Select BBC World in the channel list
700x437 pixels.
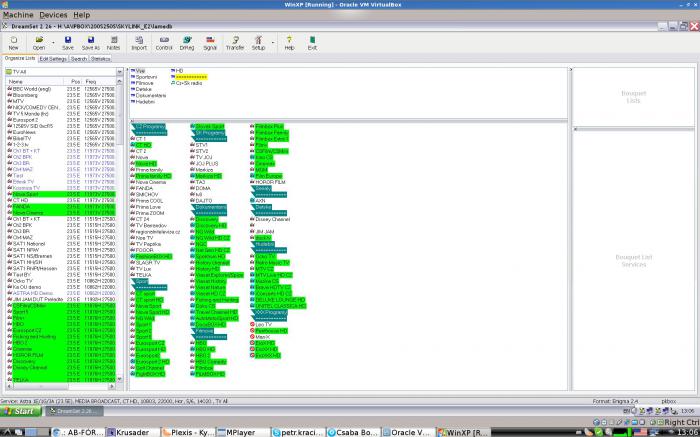click(61, 89)
